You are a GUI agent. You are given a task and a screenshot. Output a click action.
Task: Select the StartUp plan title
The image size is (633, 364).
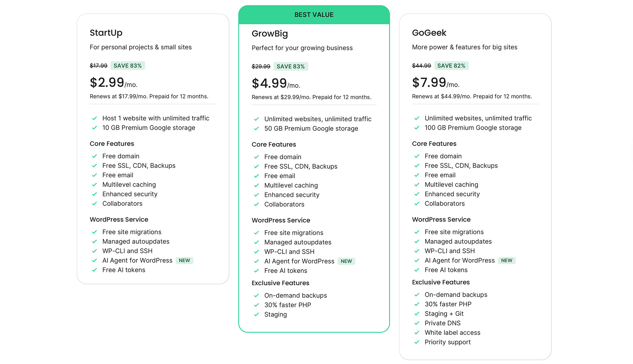pyautogui.click(x=106, y=33)
